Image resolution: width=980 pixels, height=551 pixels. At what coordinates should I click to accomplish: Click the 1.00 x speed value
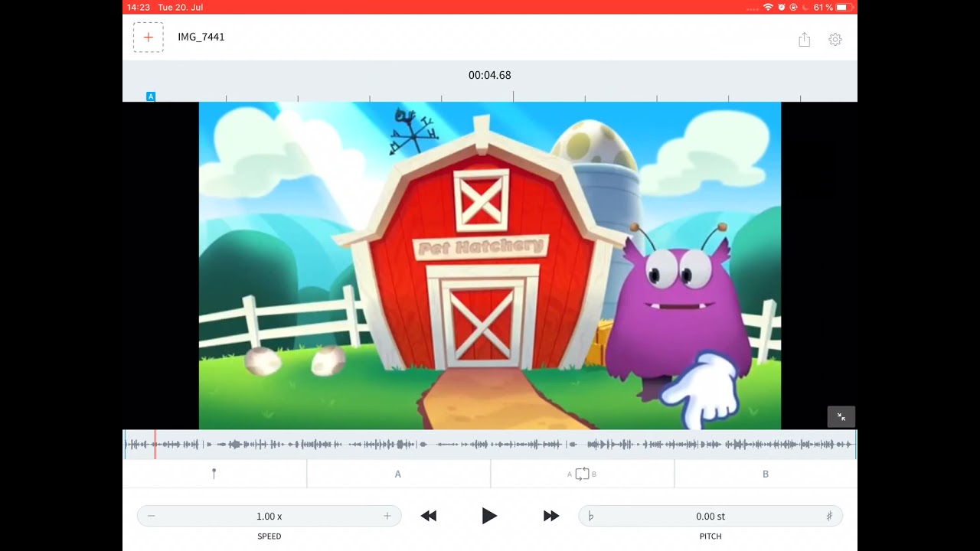[x=269, y=517]
